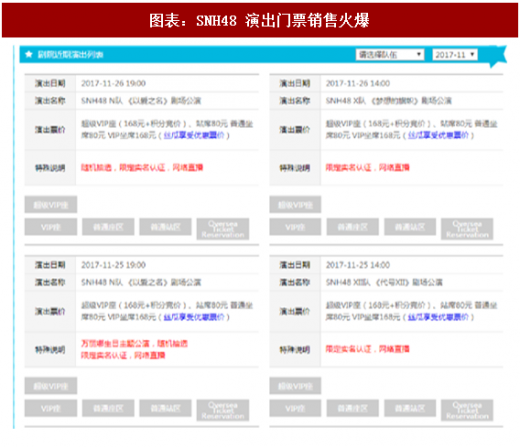The height and width of the screenshot is (447, 520).
Task: Click the date text 2017-11-26 19:00
Action: click(x=113, y=83)
